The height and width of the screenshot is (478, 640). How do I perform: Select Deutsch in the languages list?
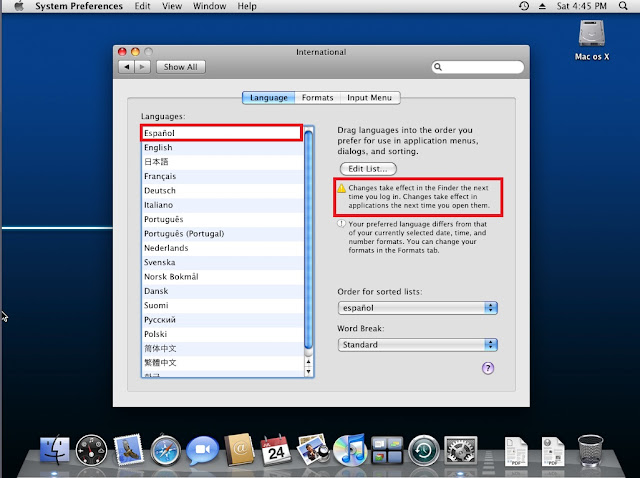223,191
